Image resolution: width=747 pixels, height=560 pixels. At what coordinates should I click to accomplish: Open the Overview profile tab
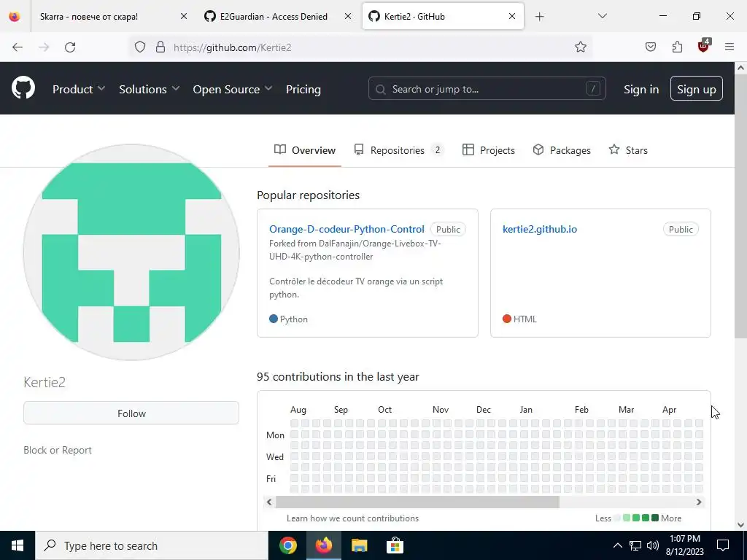[x=305, y=150]
